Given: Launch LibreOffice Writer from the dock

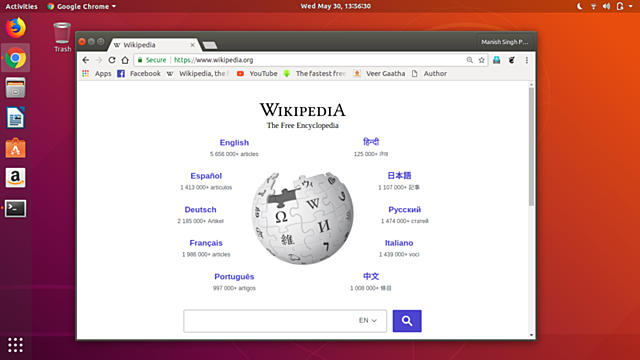Looking at the screenshot, I should click(x=16, y=118).
